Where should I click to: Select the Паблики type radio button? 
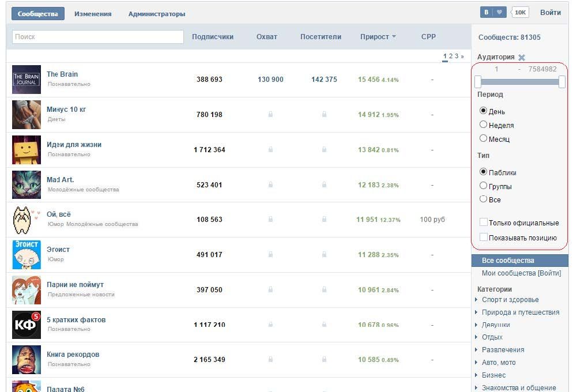point(483,171)
